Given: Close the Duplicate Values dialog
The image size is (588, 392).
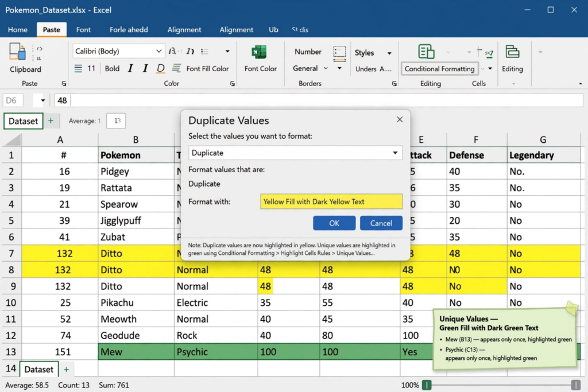Looking at the screenshot, I should coord(400,119).
